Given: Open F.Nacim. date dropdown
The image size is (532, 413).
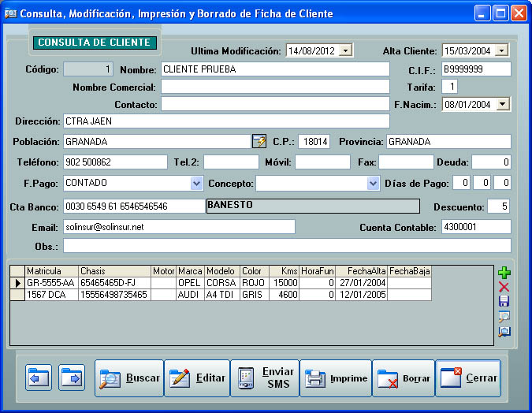Looking at the screenshot, I should click(503, 104).
